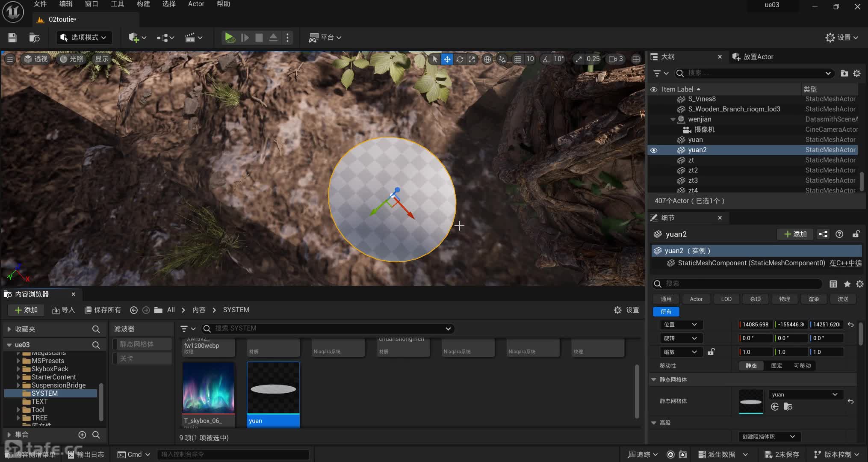Open the 构建 menu
This screenshot has height=462, width=868.
143,4
